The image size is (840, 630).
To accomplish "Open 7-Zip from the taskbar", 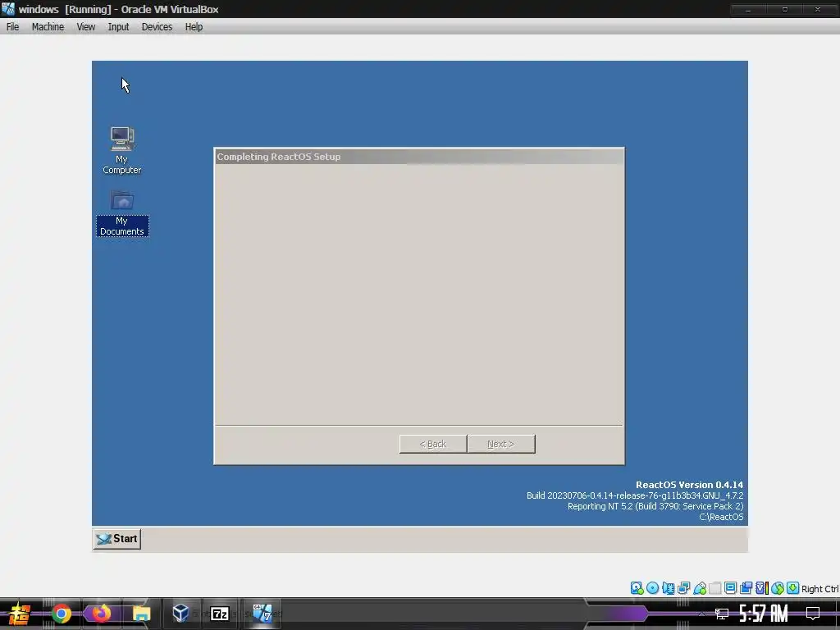I will click(220, 614).
